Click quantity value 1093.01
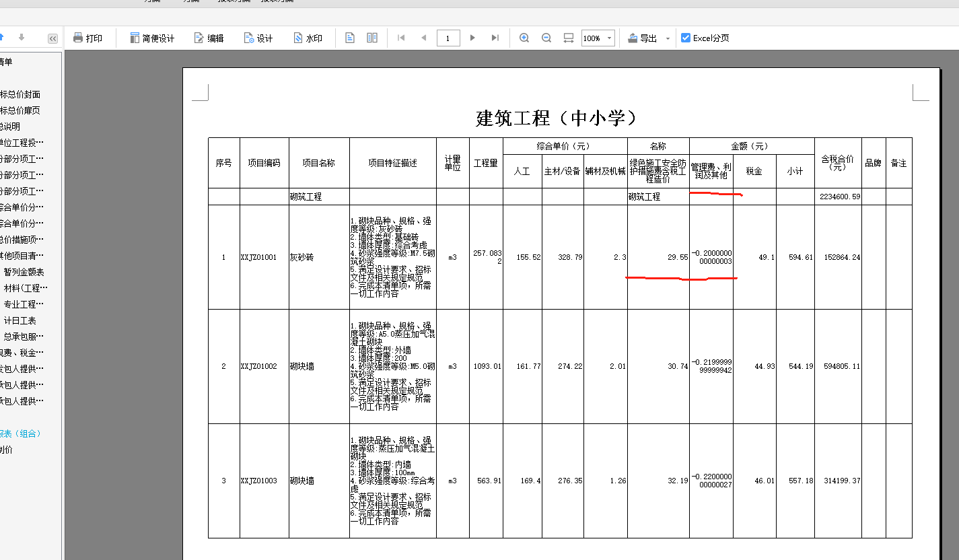This screenshot has height=560, width=959. [488, 366]
